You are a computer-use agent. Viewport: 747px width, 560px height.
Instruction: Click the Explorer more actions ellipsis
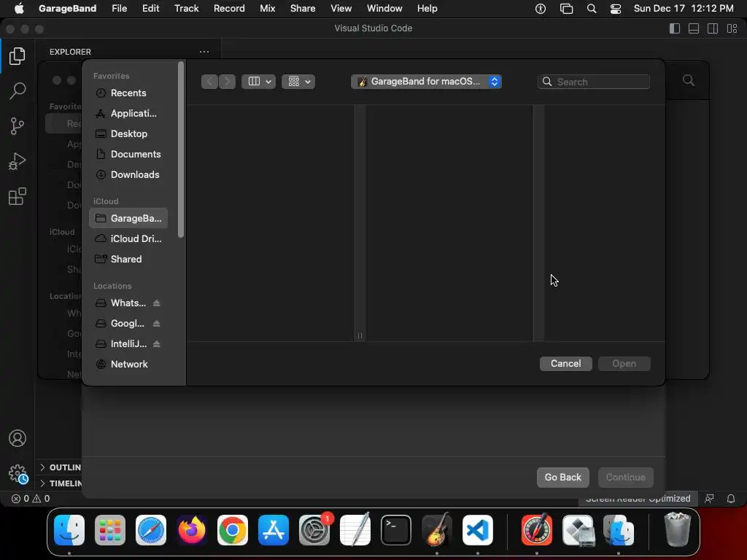point(204,52)
